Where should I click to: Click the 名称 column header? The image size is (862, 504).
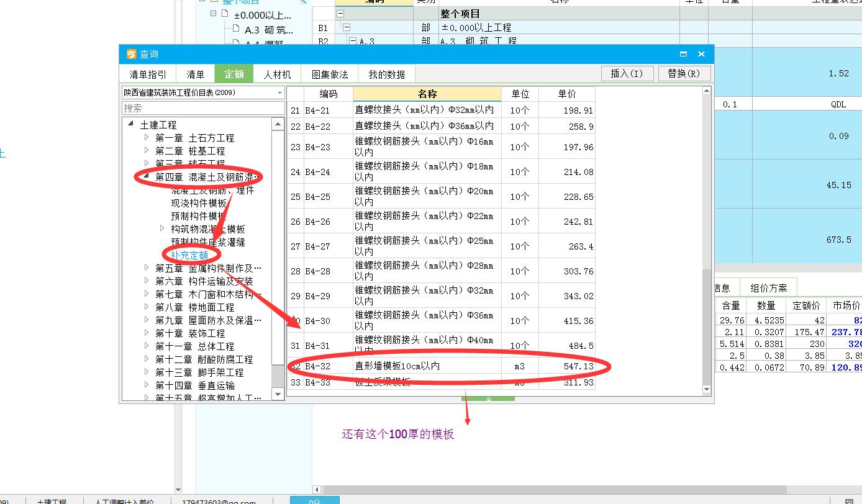427,94
